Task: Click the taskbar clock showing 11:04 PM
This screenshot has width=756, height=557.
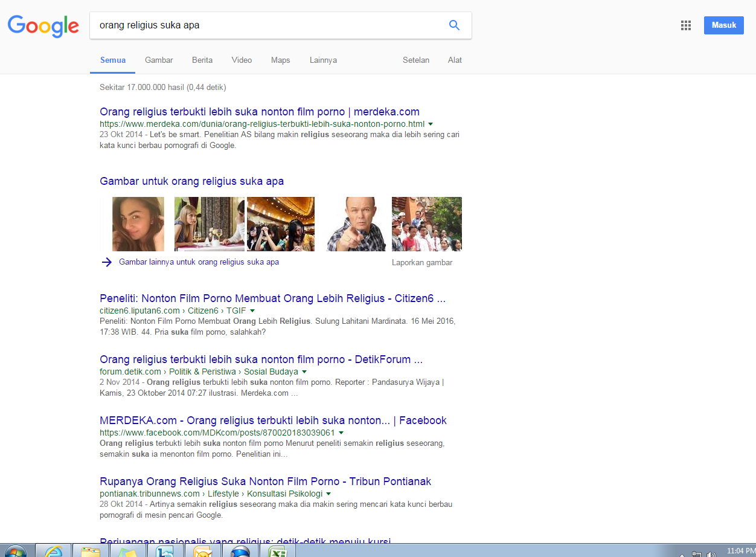Action: 740,551
